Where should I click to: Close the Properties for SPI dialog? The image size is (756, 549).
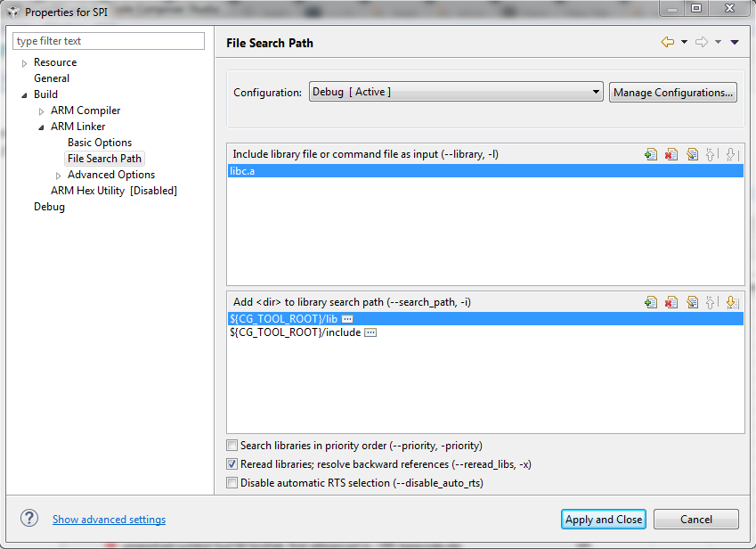[x=729, y=8]
